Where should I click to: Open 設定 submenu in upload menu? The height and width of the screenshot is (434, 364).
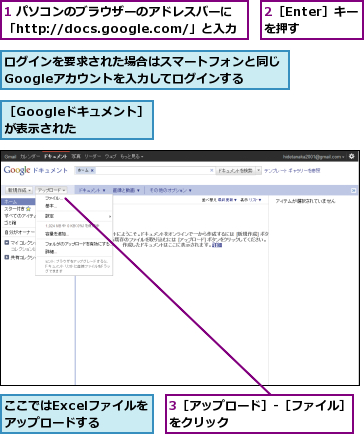pyautogui.click(x=74, y=216)
